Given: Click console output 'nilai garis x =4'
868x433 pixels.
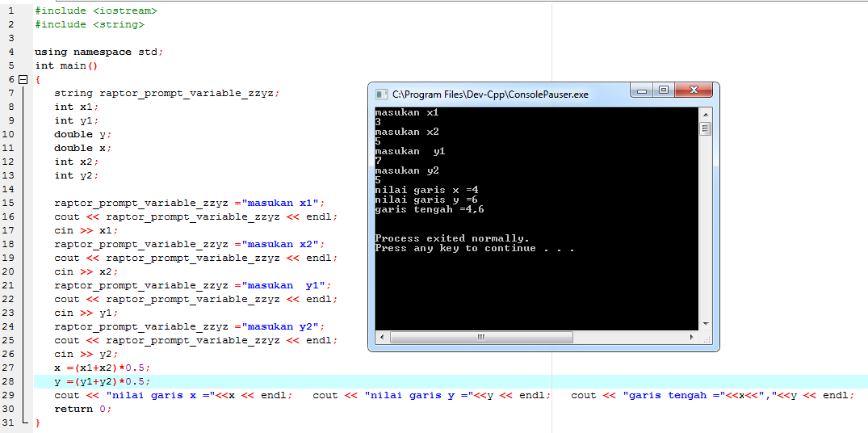Looking at the screenshot, I should point(427,190).
